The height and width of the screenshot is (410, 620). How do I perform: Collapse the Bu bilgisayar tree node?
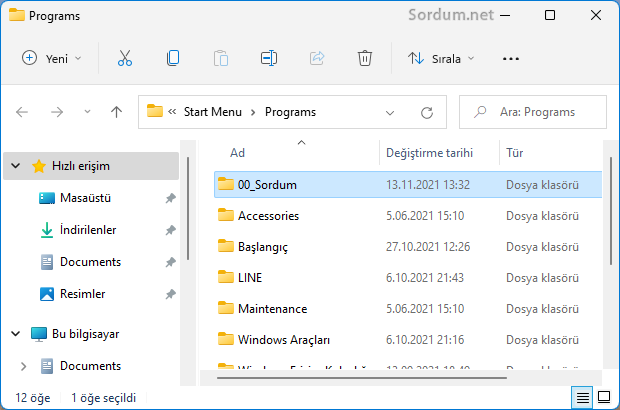click(x=15, y=334)
